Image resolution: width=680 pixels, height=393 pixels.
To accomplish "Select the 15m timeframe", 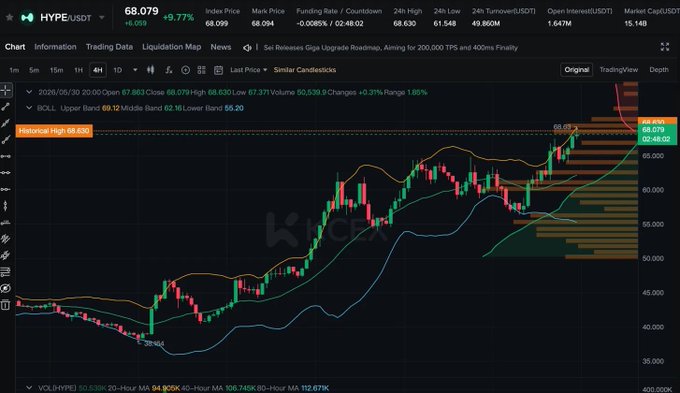I will 56,70.
